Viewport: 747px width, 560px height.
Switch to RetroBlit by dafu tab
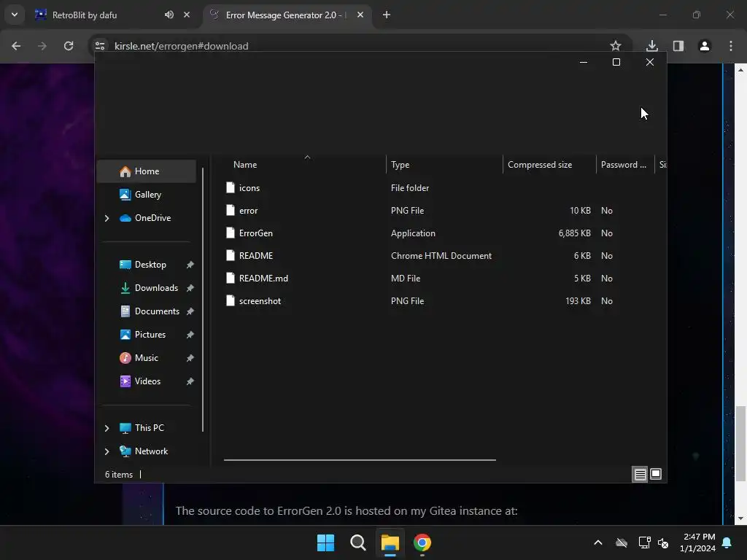pyautogui.click(x=112, y=15)
